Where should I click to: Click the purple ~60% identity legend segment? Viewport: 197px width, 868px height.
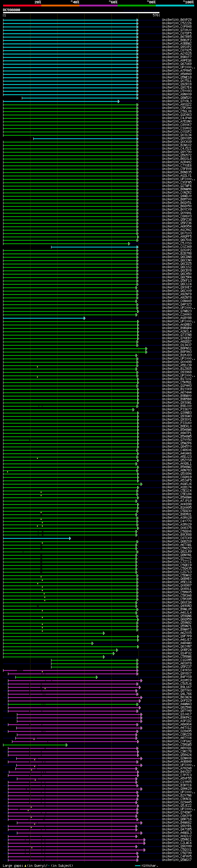pos(98,6)
